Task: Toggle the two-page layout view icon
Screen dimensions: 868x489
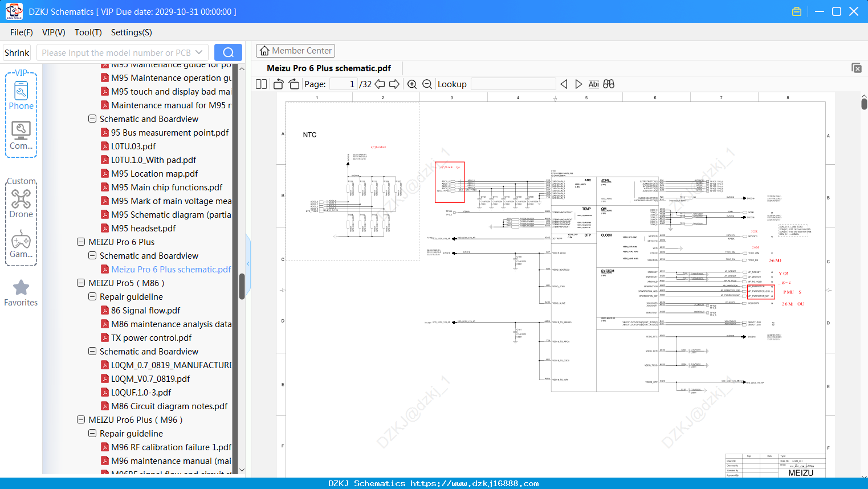Action: coord(261,84)
